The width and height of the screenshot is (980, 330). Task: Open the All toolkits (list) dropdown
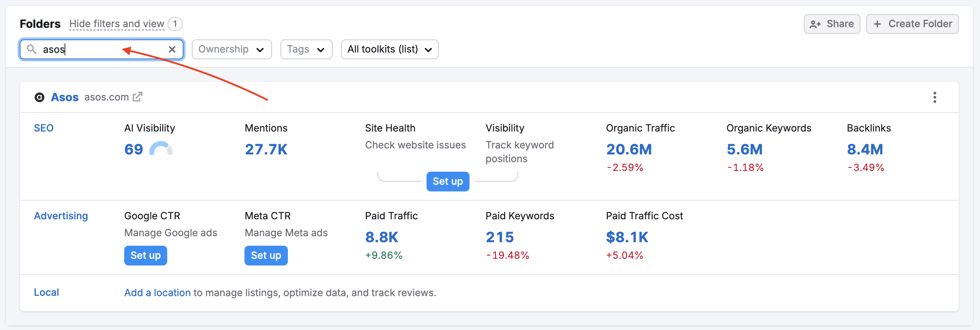click(389, 49)
